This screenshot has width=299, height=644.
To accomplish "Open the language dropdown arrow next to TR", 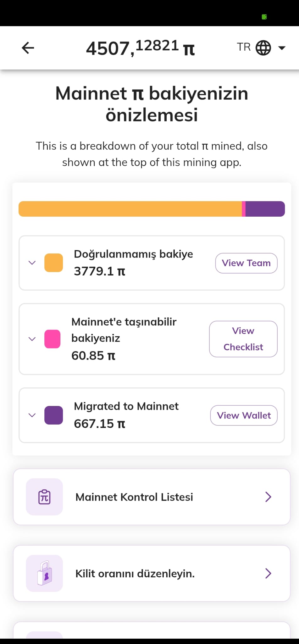I will click(282, 48).
